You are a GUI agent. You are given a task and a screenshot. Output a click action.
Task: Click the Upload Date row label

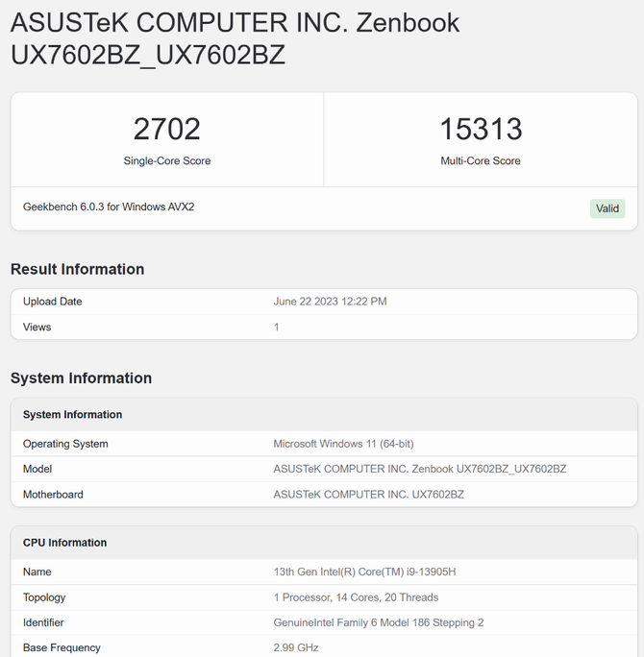pyautogui.click(x=53, y=302)
